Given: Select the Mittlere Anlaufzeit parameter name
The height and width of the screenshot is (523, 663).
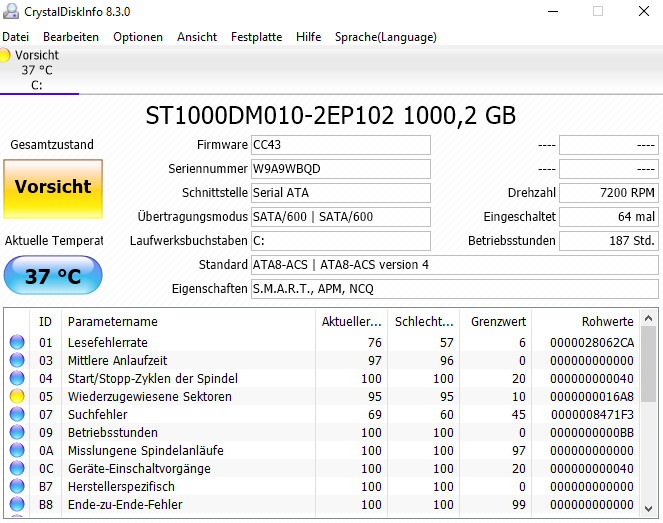Looking at the screenshot, I should pos(118,361).
